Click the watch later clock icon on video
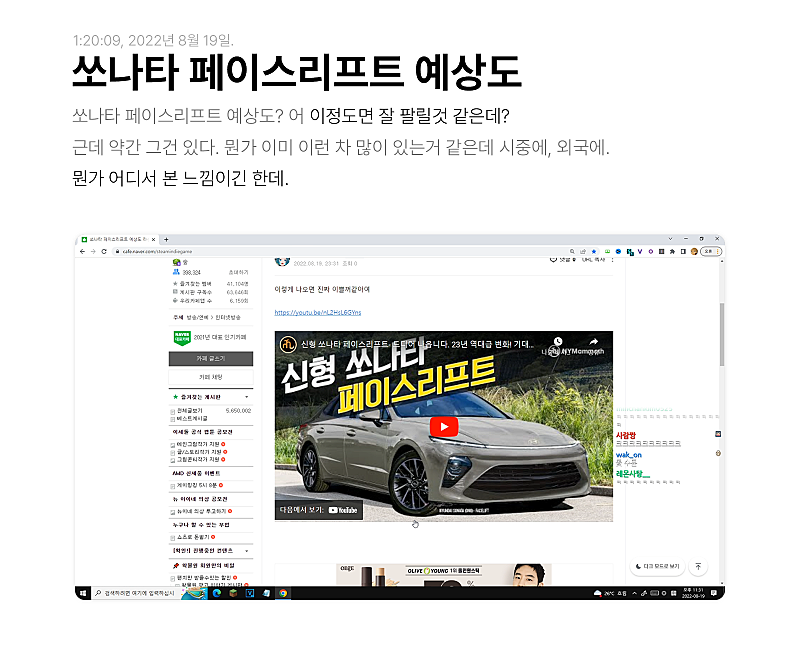 (x=558, y=341)
